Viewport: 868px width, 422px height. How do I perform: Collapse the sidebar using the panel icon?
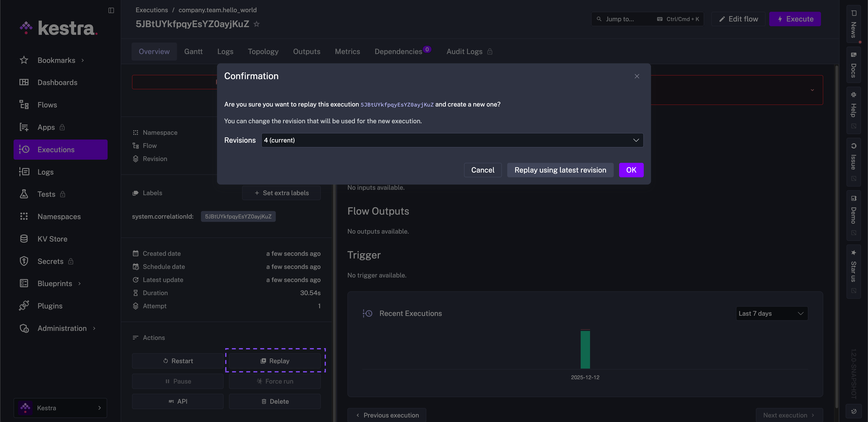111,10
